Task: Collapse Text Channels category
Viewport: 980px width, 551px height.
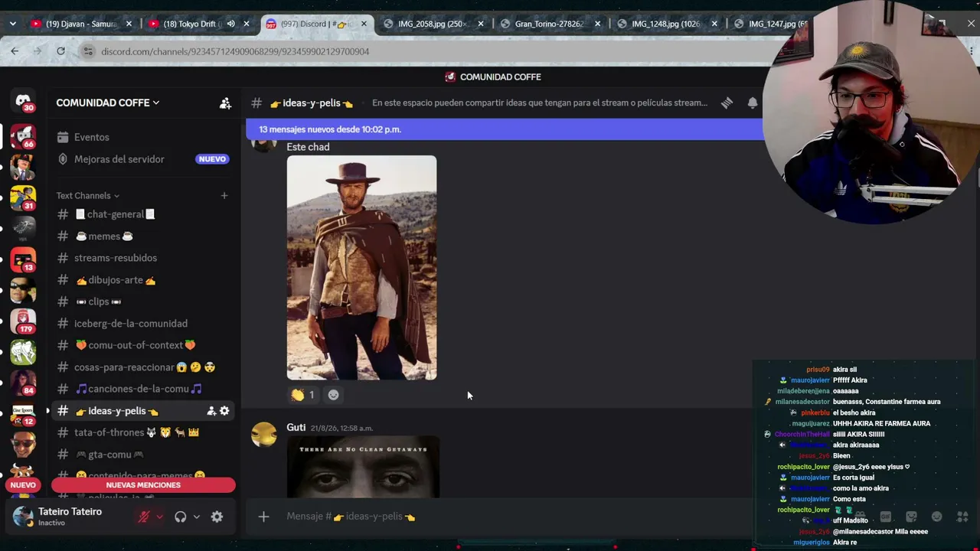Action: point(87,195)
